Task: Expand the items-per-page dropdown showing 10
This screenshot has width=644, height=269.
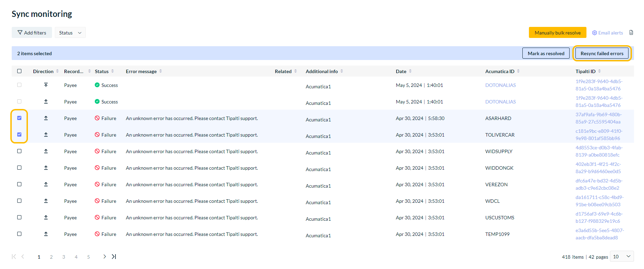Action: point(622,257)
